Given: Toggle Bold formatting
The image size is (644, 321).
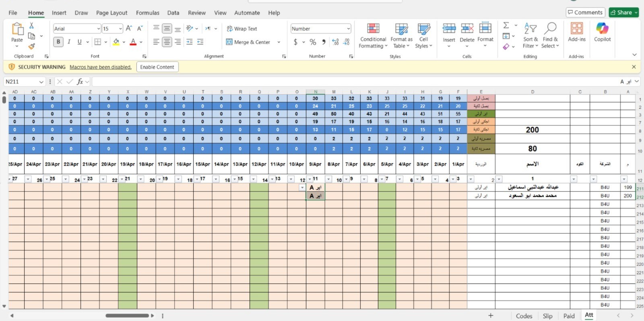Looking at the screenshot, I should [58, 42].
